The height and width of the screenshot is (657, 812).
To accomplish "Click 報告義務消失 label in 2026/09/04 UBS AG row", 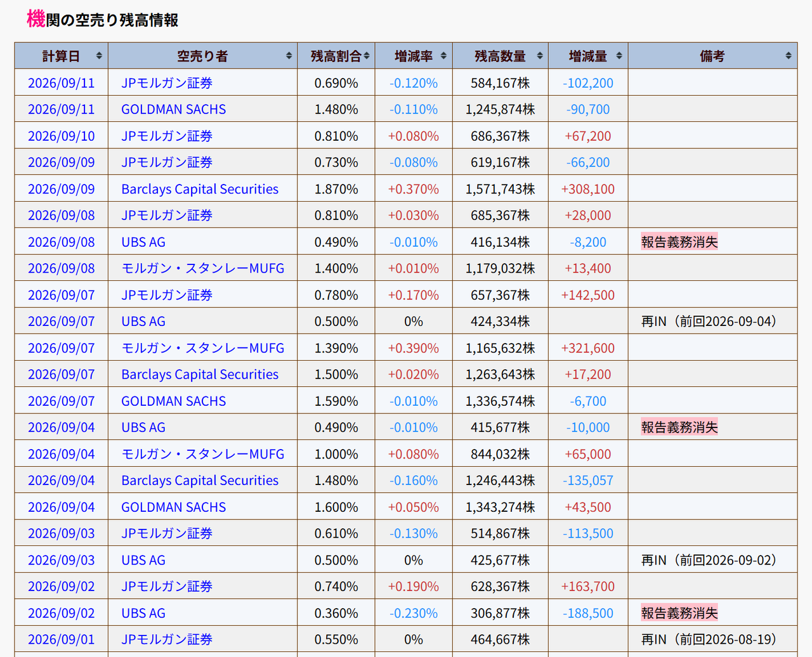I will (x=679, y=427).
